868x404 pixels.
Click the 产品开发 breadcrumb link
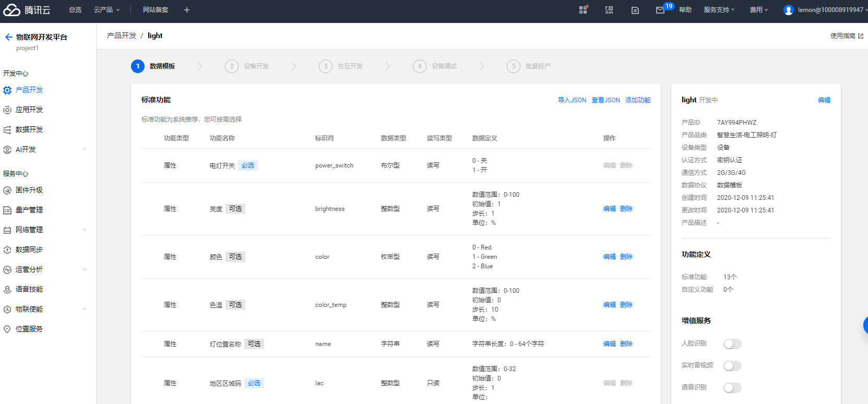point(122,35)
